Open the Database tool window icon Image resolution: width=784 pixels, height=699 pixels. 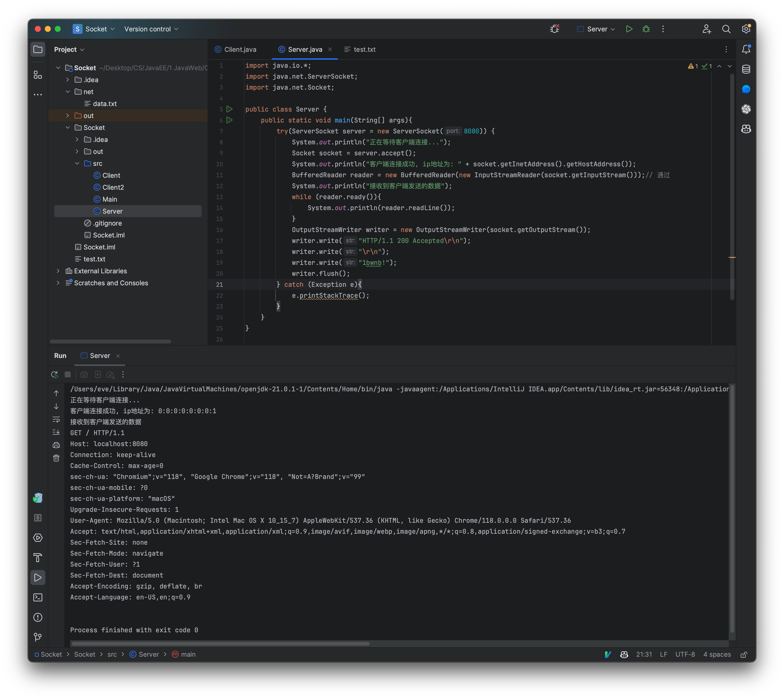coord(746,69)
